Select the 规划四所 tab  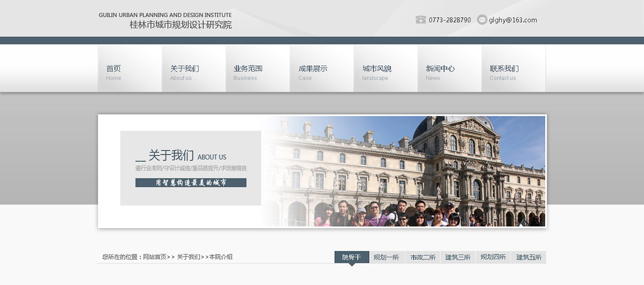(493, 257)
